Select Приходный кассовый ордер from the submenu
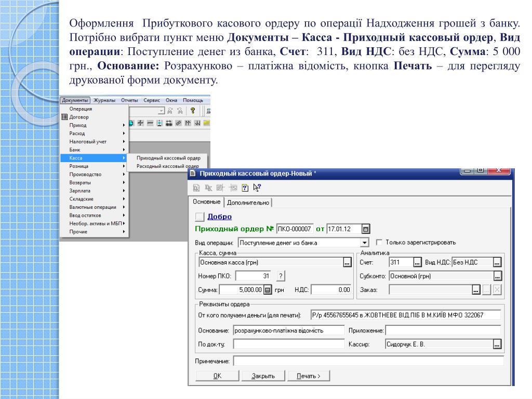The image size is (532, 399). pos(168,158)
